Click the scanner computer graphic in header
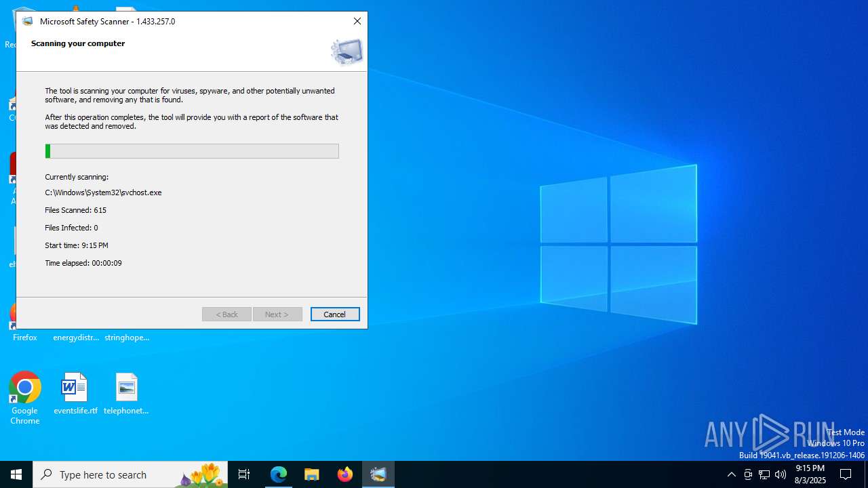Screen dimensions: 868x488 347,52
